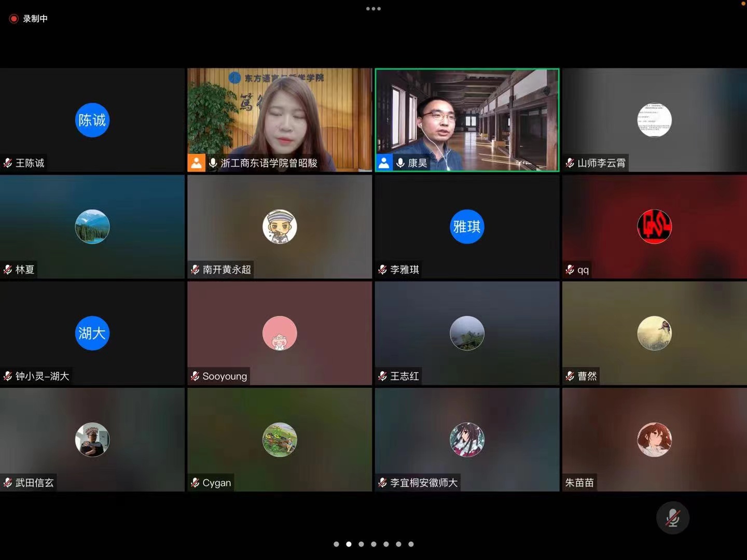Click the muted mic icon beside 钟小灵-湖大
The height and width of the screenshot is (560, 747).
pyautogui.click(x=8, y=376)
